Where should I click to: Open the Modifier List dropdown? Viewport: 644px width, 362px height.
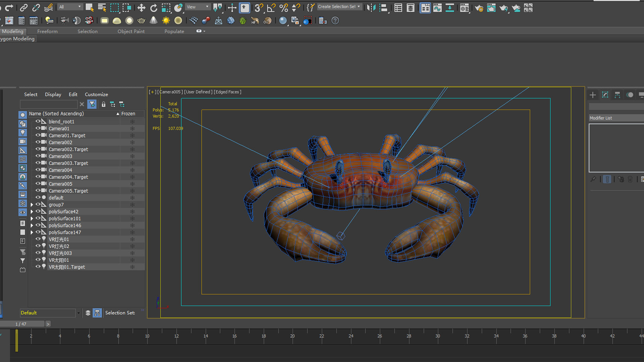[x=616, y=118]
